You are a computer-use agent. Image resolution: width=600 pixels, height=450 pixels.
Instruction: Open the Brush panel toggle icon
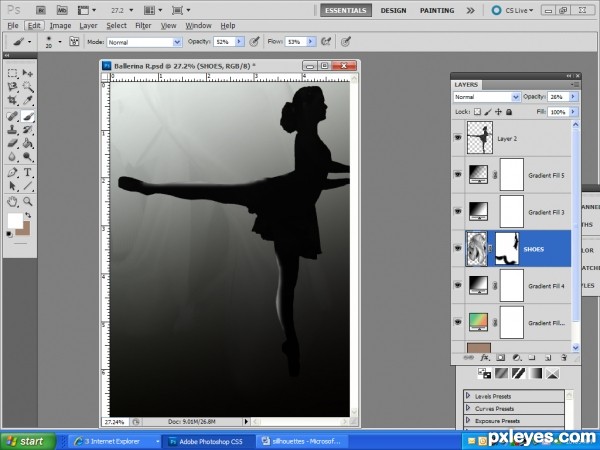click(x=74, y=41)
